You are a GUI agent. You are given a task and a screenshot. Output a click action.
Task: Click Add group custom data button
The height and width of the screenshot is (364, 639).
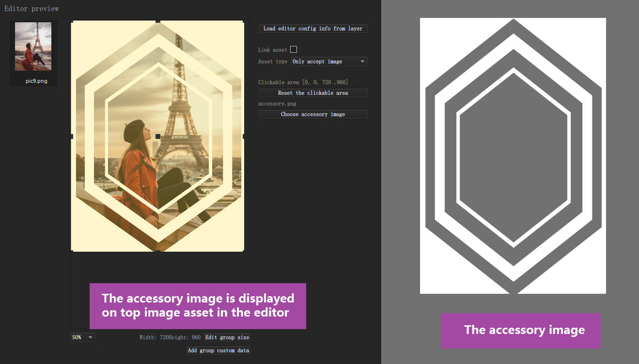[218, 350]
